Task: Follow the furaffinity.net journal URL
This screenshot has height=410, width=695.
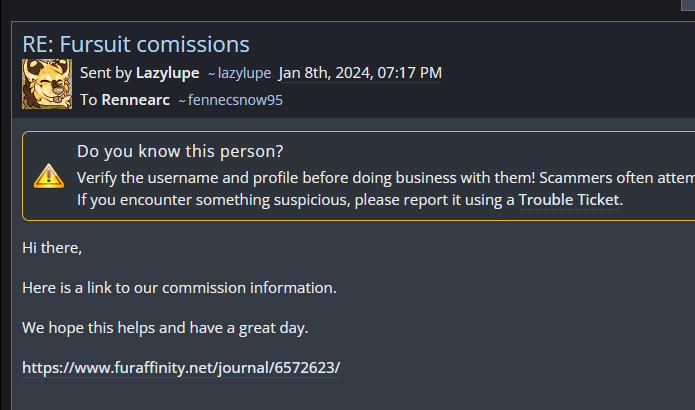Action: pos(181,367)
